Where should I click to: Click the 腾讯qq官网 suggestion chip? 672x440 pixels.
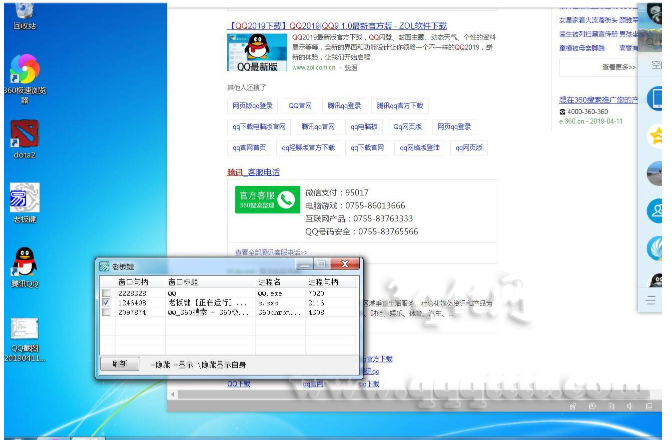318,126
